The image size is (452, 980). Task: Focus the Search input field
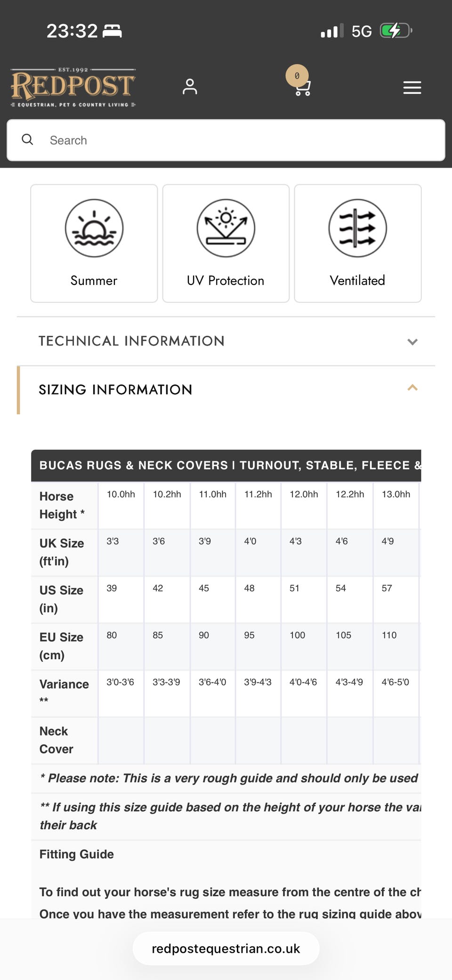pos(226,140)
